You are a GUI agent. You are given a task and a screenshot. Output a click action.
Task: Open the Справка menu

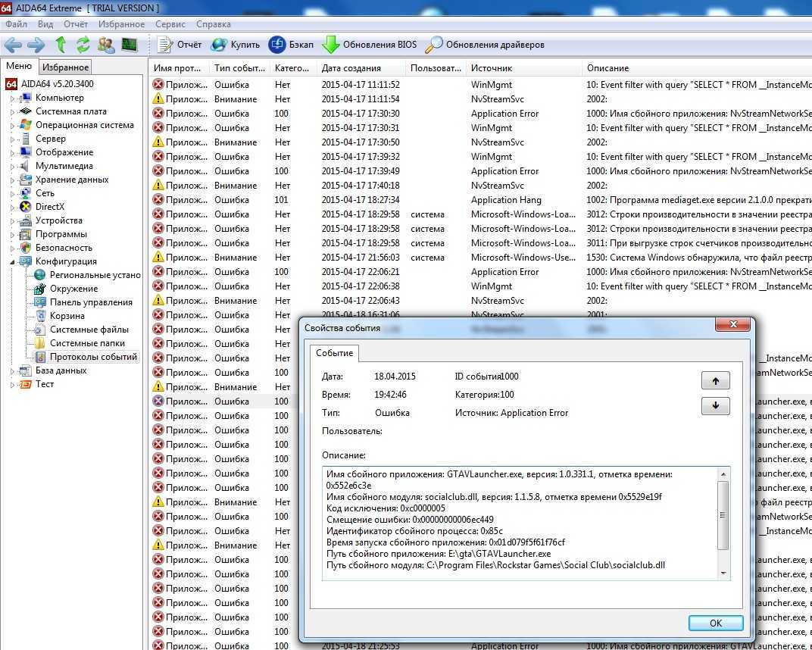pyautogui.click(x=214, y=24)
